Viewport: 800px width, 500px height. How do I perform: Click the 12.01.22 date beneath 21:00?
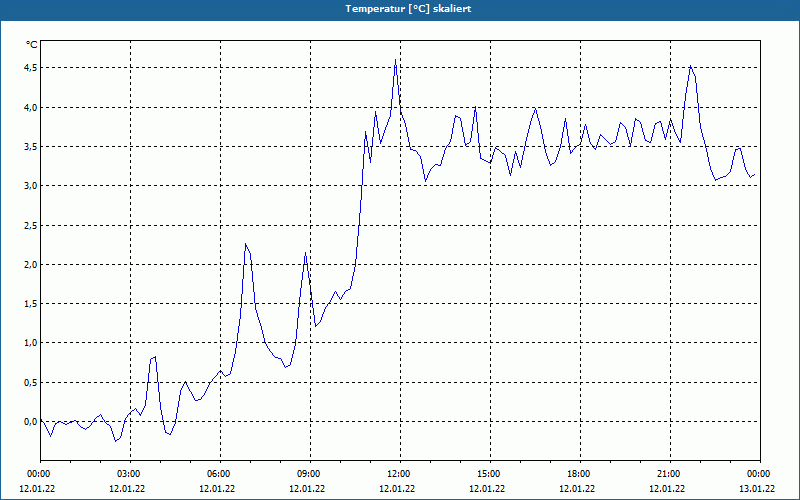667,489
